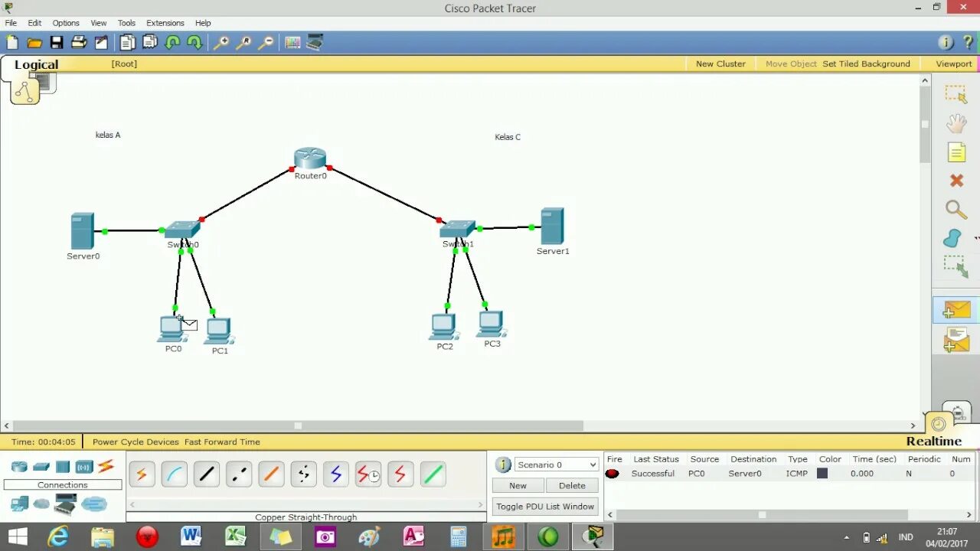Select the WAN Emulation cloud category
The width and height of the screenshot is (980, 551).
[41, 504]
